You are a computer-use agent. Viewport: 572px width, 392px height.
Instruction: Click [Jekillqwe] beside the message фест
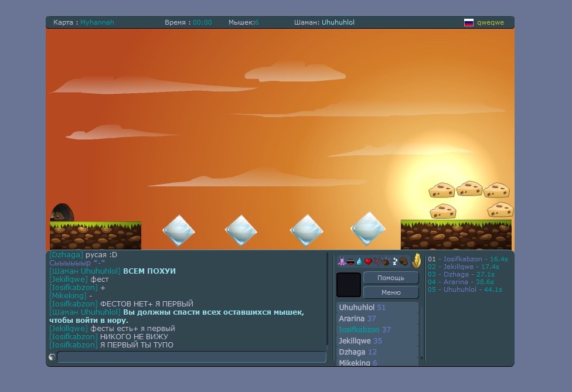[x=69, y=279]
